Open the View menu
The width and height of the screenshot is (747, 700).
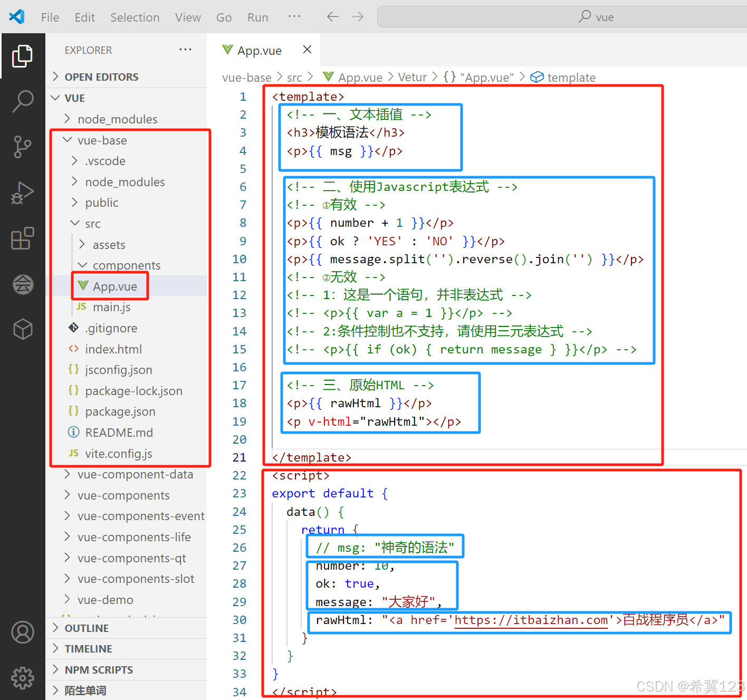188,17
